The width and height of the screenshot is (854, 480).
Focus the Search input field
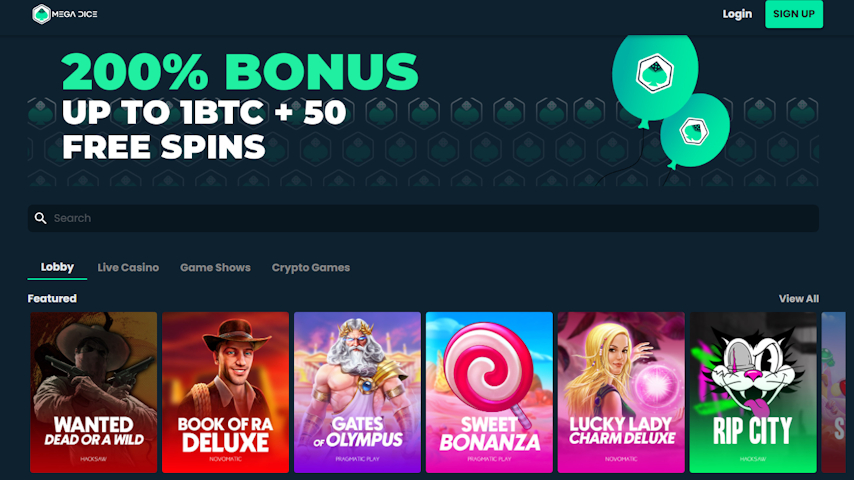(x=423, y=218)
